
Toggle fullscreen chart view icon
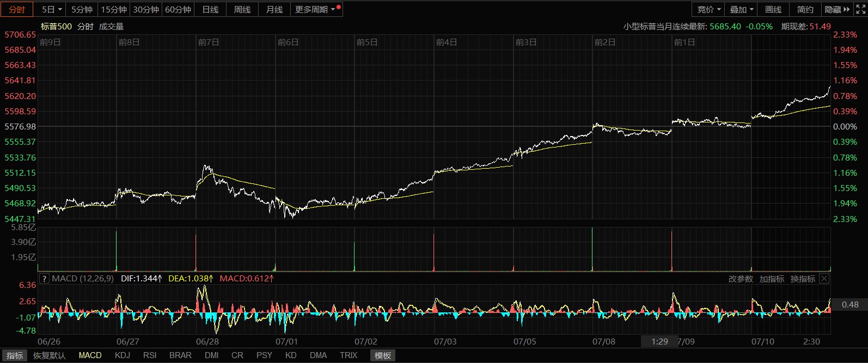pyautogui.click(x=860, y=9)
